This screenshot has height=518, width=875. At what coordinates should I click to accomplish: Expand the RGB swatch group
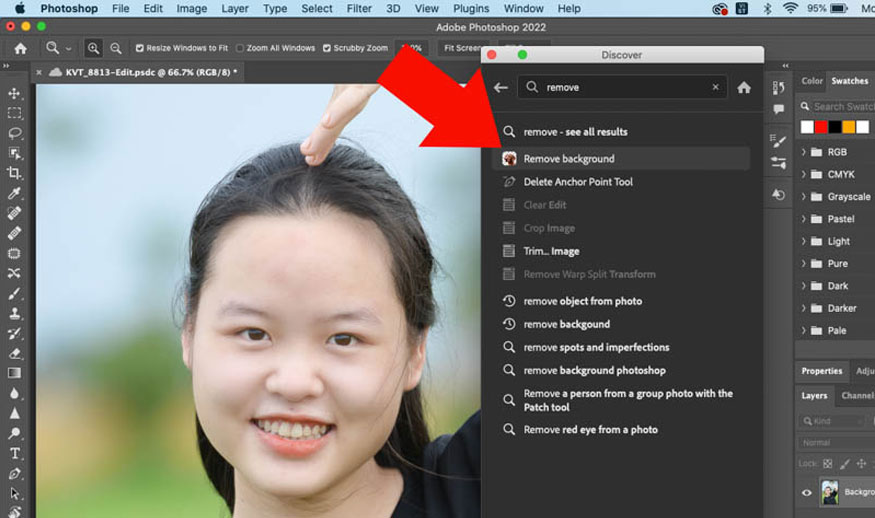[804, 152]
